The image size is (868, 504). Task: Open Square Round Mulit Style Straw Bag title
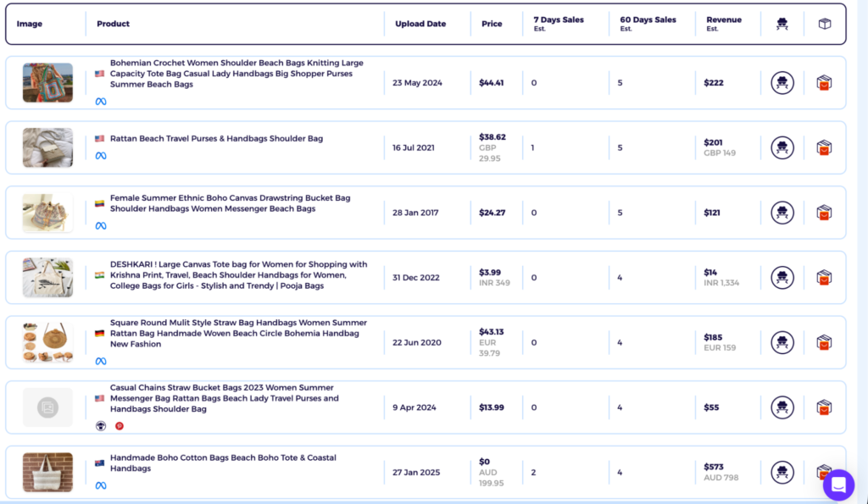click(238, 333)
